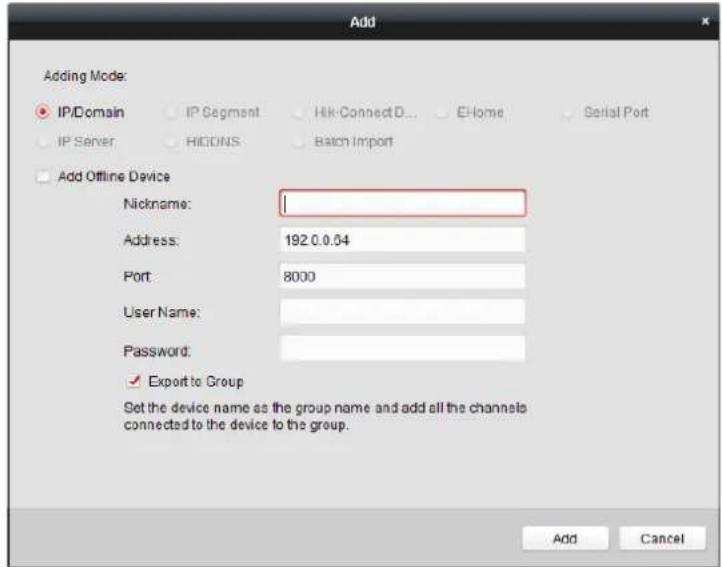This screenshot has height=567, width=723.
Task: Choose the IP Server adding mode
Action: (42, 142)
